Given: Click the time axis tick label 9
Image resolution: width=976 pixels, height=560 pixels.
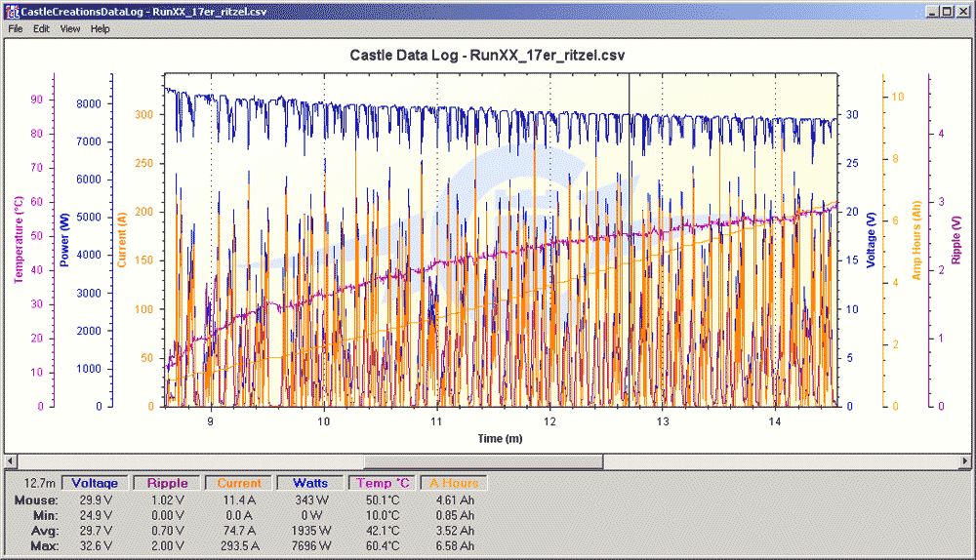Looking at the screenshot, I should coord(211,421).
